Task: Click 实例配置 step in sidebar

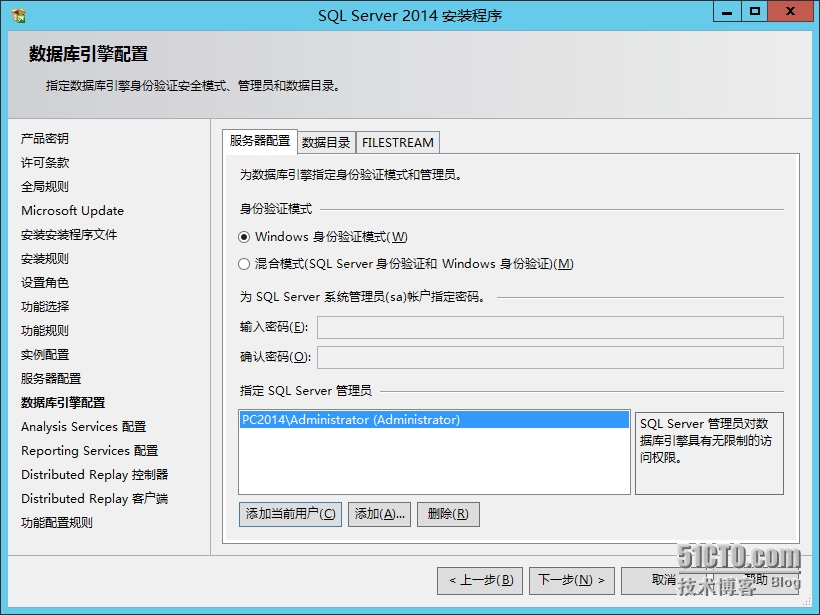Action: 45,355
